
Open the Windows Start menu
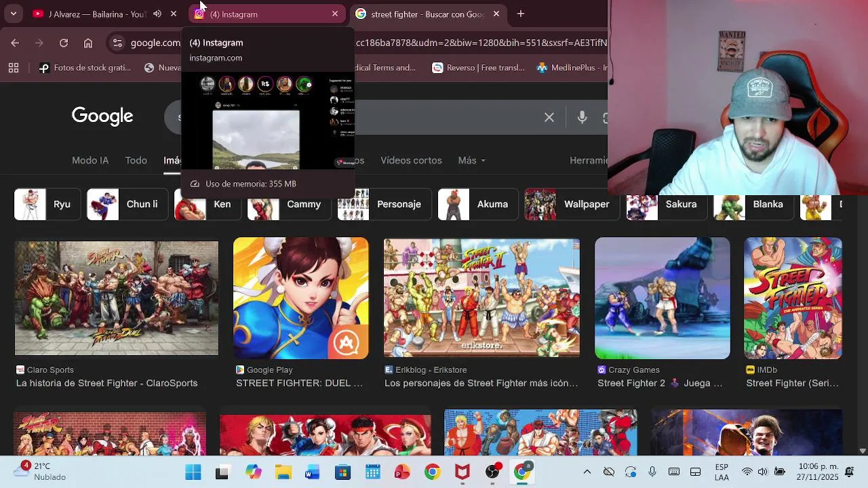point(193,472)
